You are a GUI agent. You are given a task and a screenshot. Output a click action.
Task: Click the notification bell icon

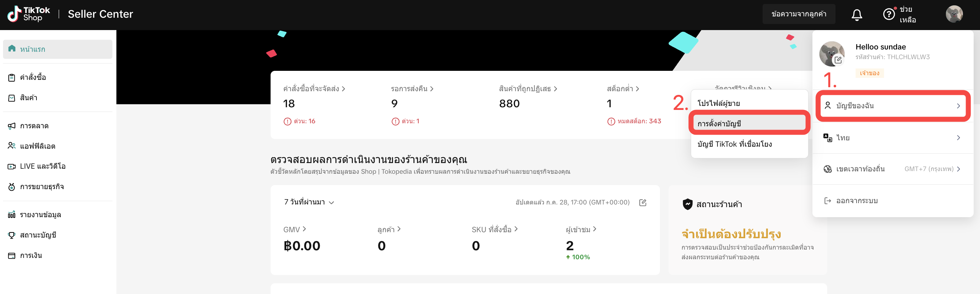pos(856,14)
